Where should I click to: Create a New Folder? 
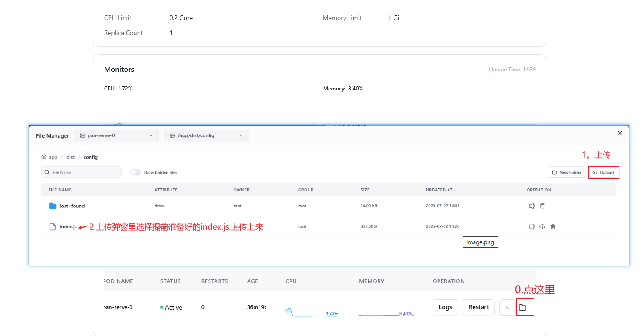[566, 172]
